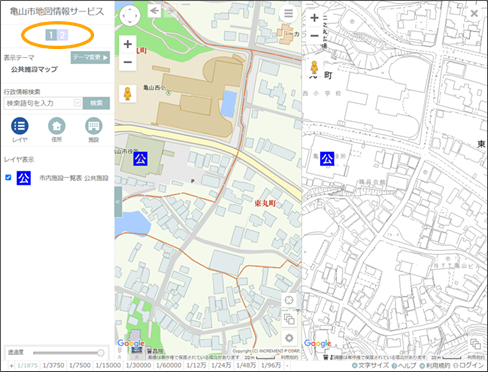The width and height of the screenshot is (488, 372).
Task: Click the テーマ変更 theme change button
Action: point(90,57)
